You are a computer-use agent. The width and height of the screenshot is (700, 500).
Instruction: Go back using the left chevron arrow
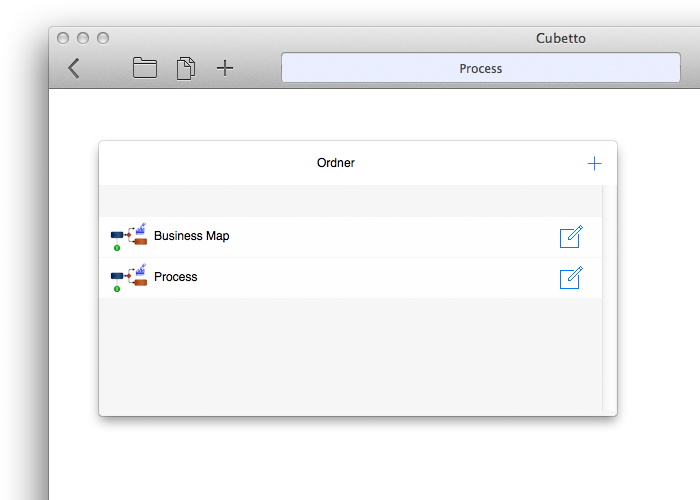tap(74, 68)
